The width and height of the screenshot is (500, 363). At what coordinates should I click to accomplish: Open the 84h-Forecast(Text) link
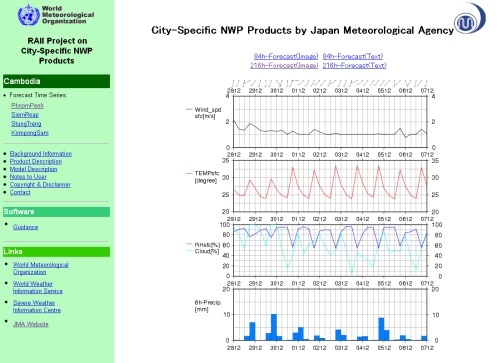pyautogui.click(x=353, y=56)
